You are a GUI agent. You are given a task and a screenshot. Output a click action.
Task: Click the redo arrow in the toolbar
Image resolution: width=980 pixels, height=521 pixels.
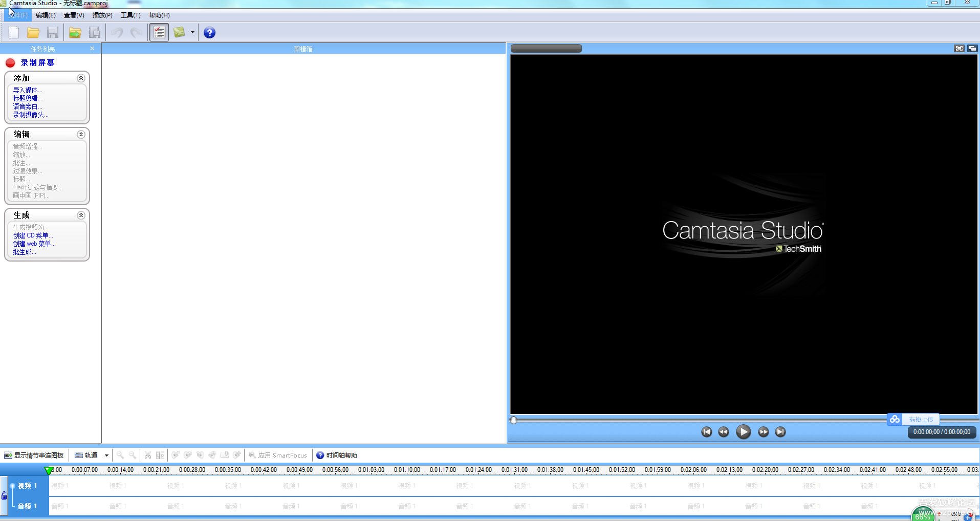click(136, 33)
